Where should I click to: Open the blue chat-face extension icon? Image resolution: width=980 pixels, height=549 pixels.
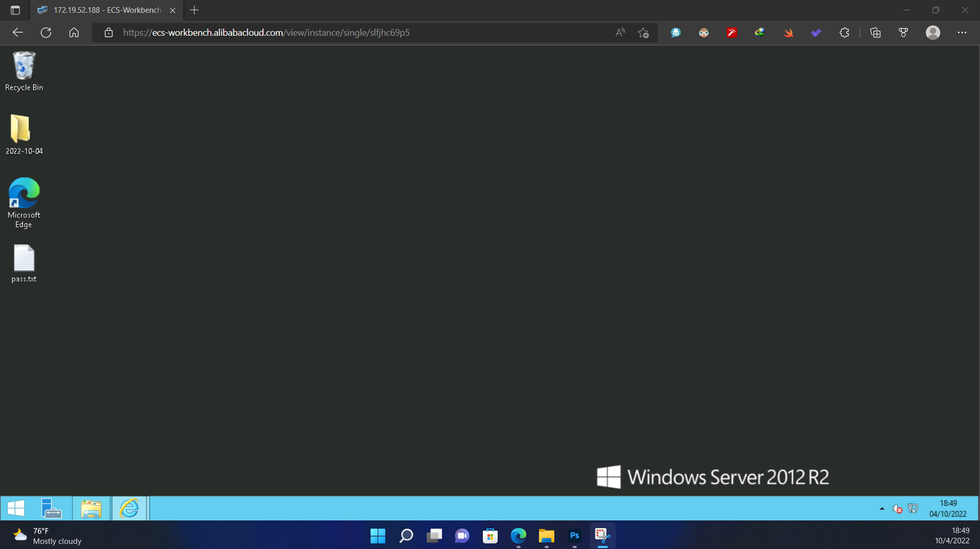click(676, 33)
